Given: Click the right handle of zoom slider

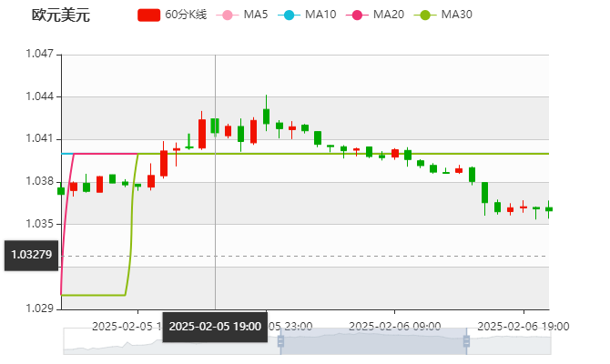Looking at the screenshot, I should tap(468, 341).
